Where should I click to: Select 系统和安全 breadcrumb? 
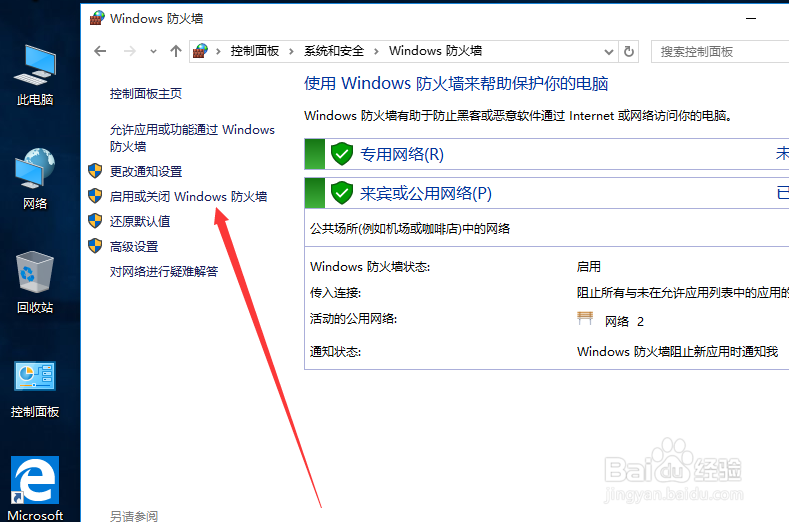(x=334, y=51)
